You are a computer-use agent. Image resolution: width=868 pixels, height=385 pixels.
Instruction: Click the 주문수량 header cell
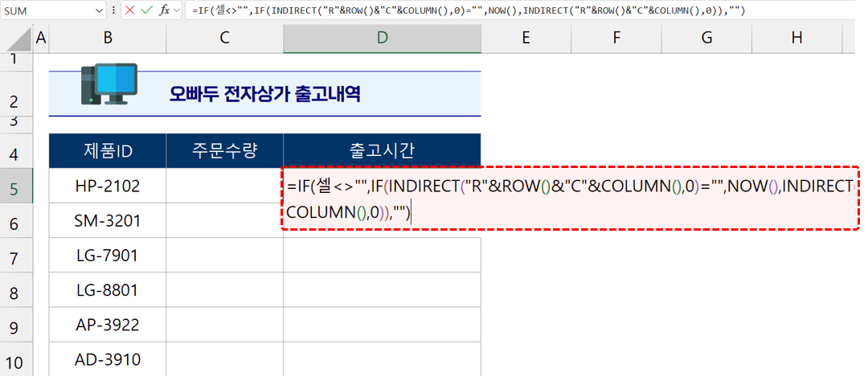coord(224,150)
